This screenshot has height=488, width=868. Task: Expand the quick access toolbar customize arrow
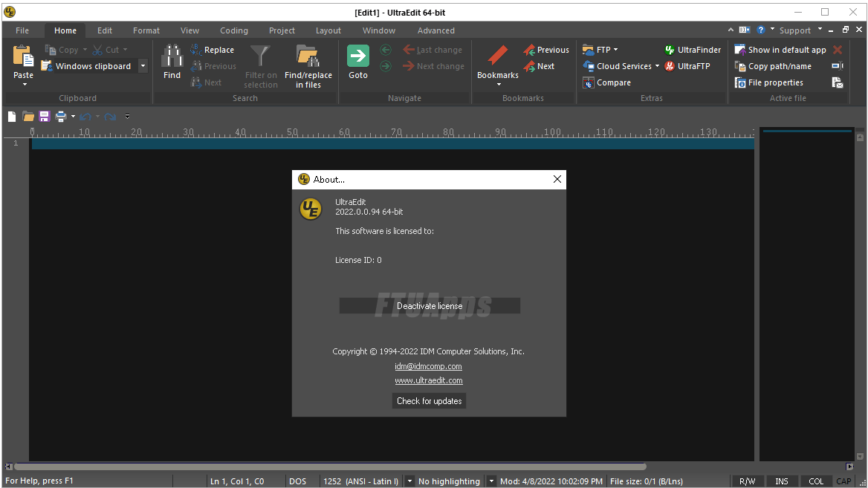pos(127,116)
